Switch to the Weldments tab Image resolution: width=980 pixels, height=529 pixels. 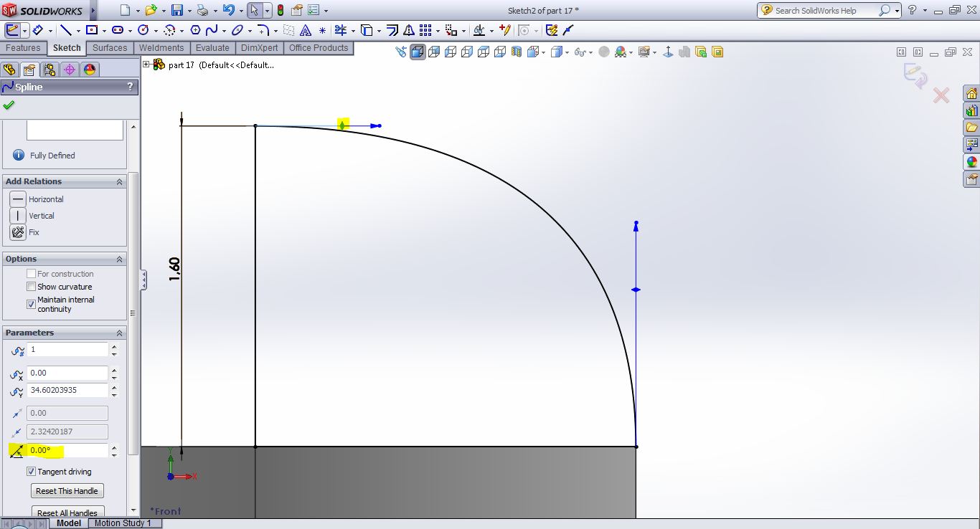click(x=161, y=48)
